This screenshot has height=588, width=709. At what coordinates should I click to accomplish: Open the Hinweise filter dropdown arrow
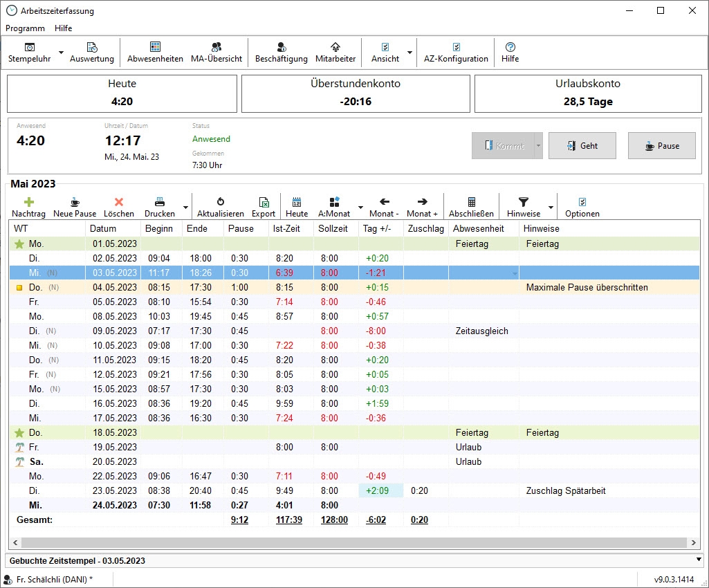551,207
